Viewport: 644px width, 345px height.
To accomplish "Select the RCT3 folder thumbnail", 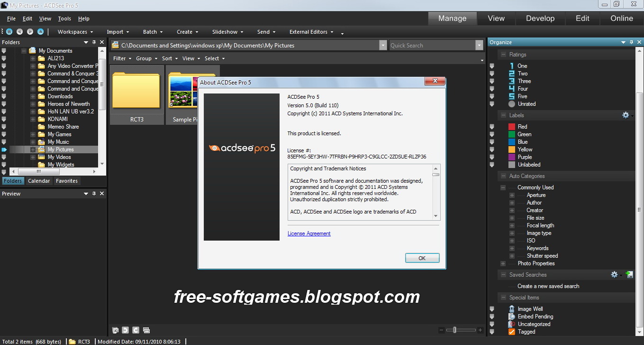I will click(137, 95).
